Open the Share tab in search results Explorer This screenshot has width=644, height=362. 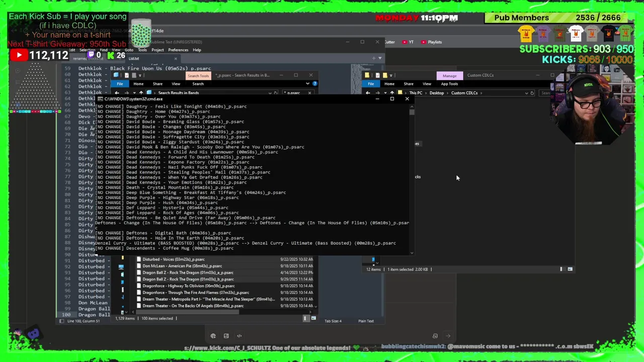point(157,84)
